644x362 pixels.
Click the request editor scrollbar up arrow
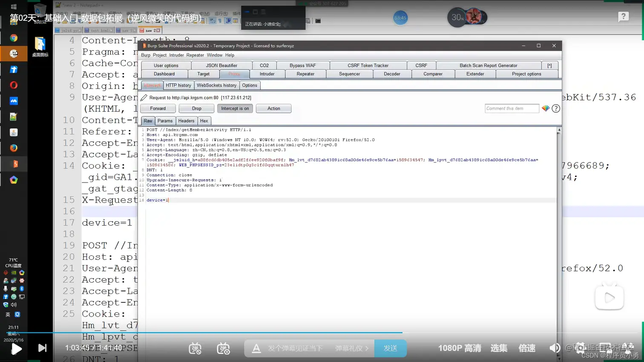click(559, 130)
